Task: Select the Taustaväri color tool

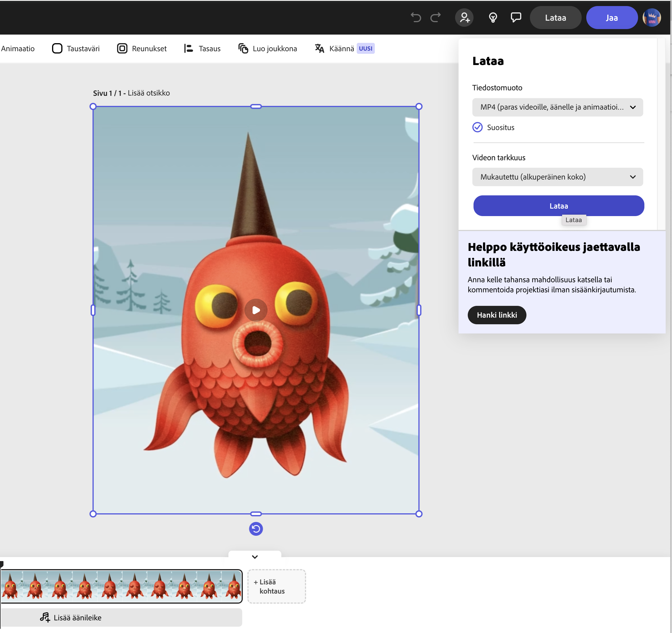Action: click(76, 48)
